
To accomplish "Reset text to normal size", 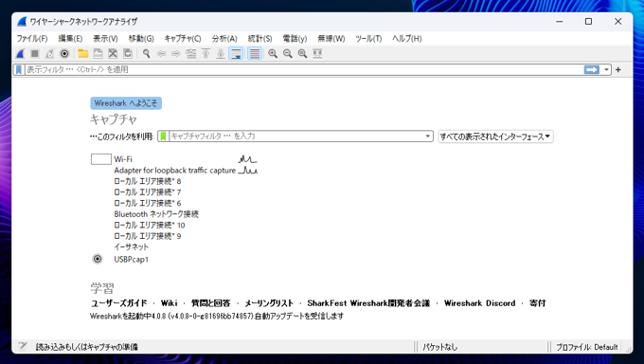I will (x=303, y=53).
